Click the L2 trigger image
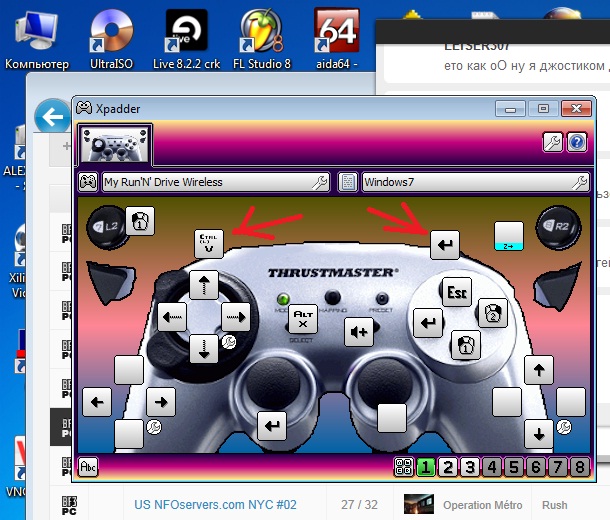Screen dimensions: 610x520 coord(107,227)
